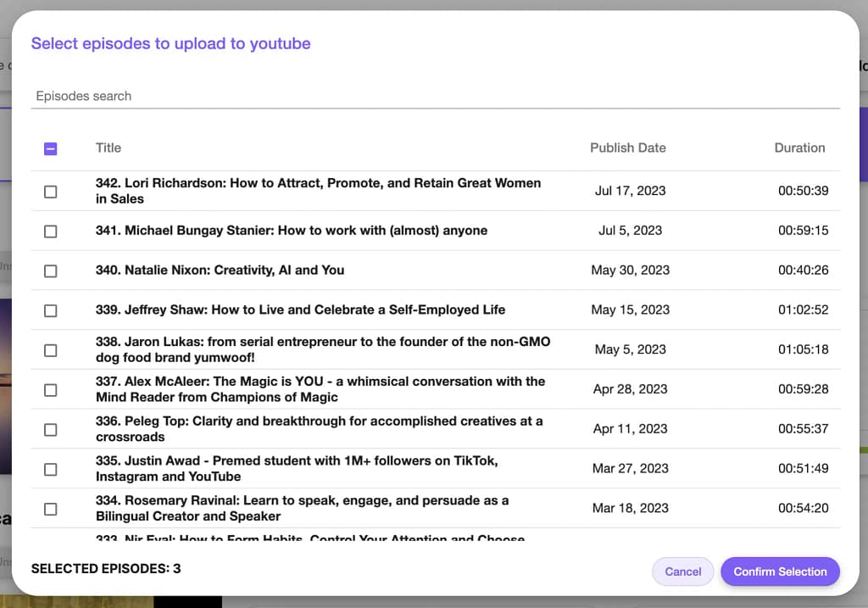
Task: Check the Jaron Lukas episode 338 box
Action: click(x=50, y=350)
